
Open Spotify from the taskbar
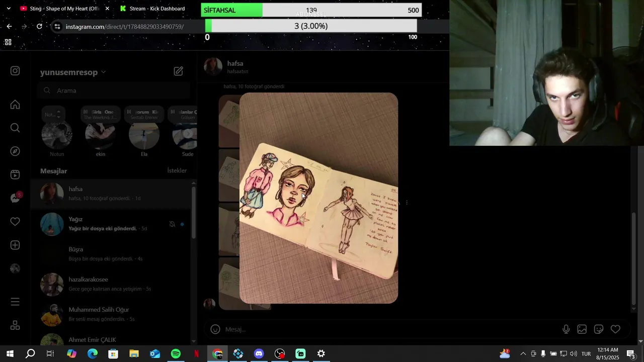176,354
